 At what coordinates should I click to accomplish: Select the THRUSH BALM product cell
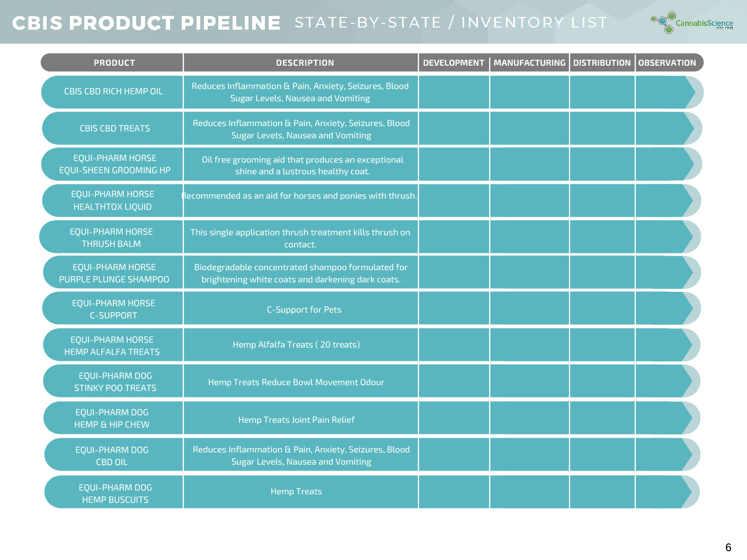111,238
